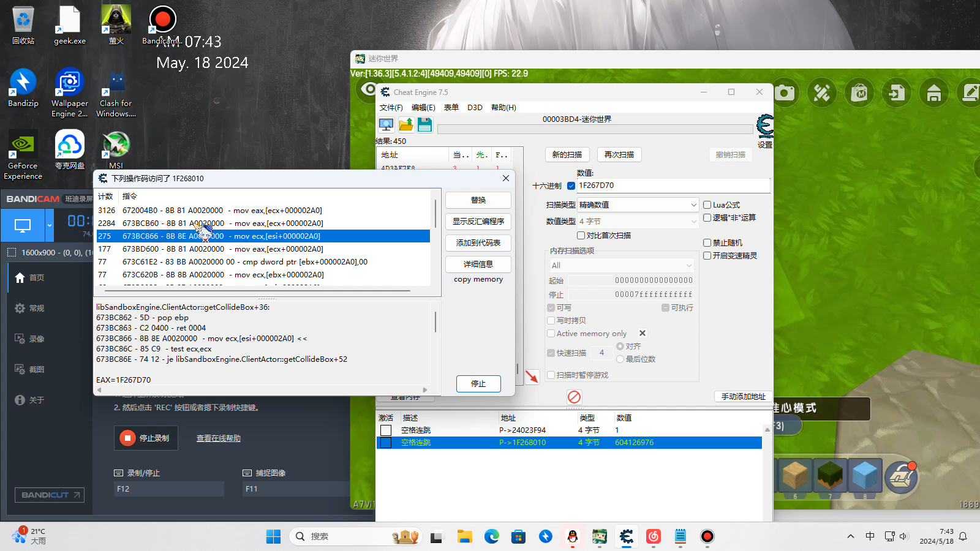980x551 pixels.
Task: Expand Bandicam recording mode dropdown arrow
Action: (x=50, y=225)
